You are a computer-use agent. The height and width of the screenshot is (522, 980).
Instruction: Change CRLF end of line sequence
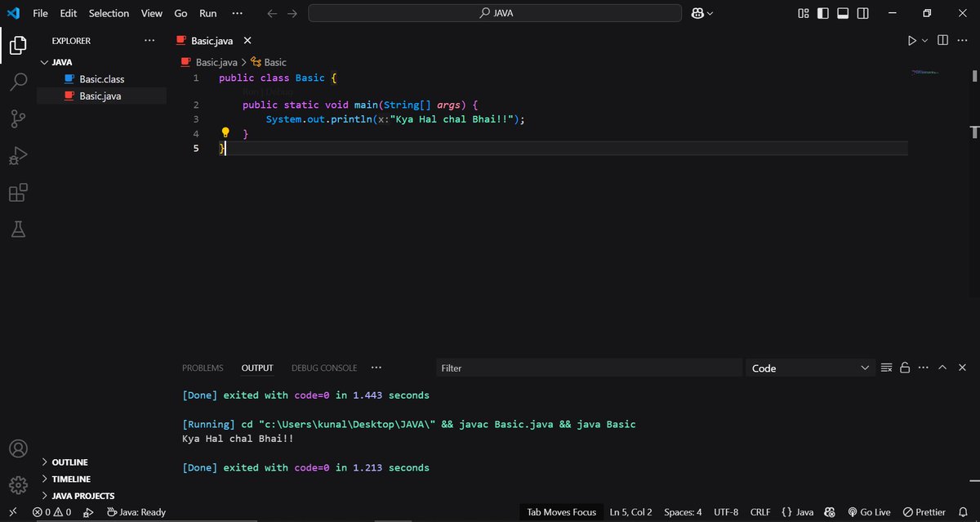pyautogui.click(x=760, y=512)
